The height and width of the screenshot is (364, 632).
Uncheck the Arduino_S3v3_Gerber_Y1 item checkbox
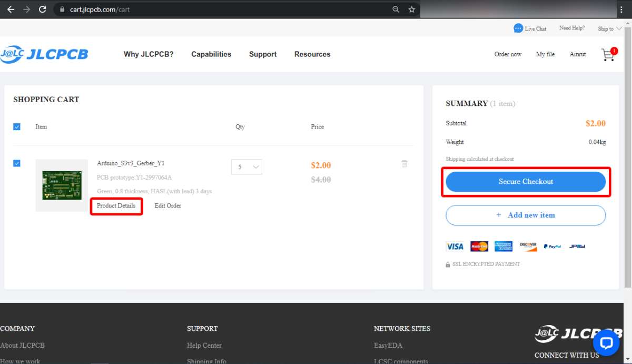click(x=17, y=163)
